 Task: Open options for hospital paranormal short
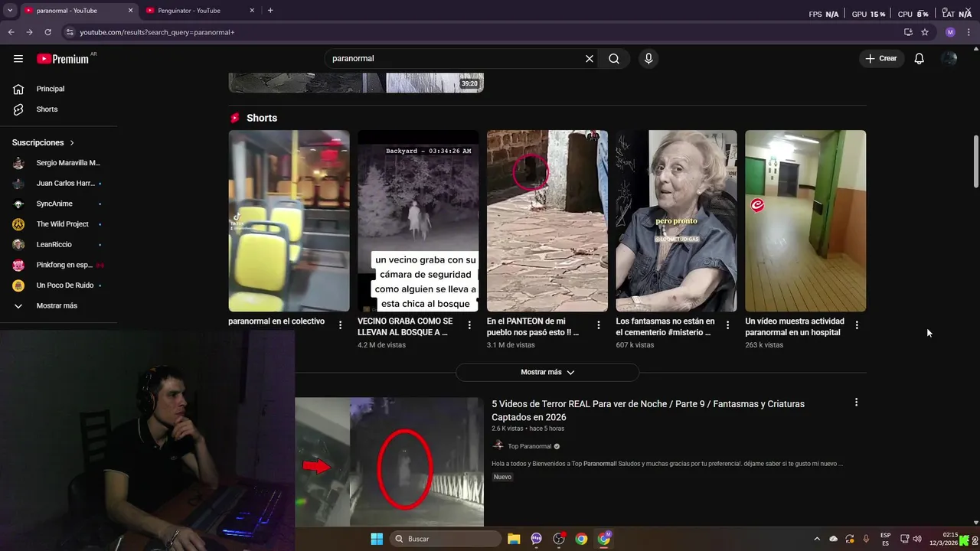click(857, 325)
